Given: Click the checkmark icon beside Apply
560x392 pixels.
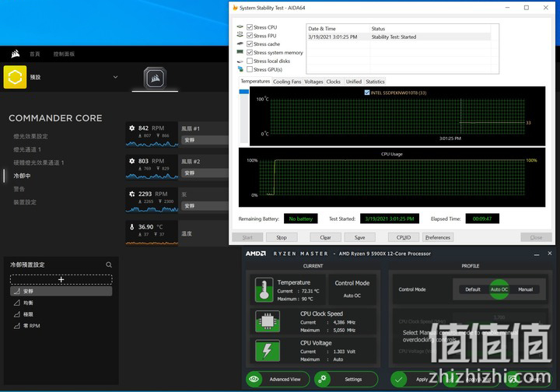Looking at the screenshot, I should (398, 380).
